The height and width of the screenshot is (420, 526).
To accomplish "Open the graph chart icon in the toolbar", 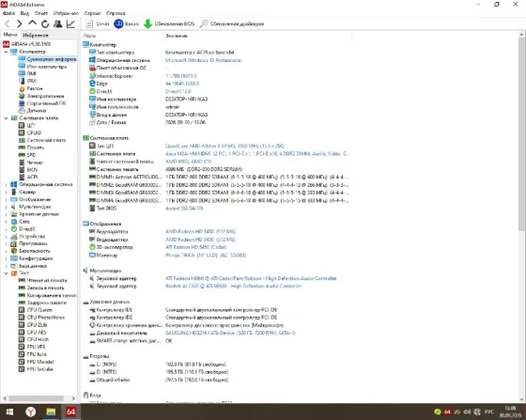I will click(x=70, y=23).
